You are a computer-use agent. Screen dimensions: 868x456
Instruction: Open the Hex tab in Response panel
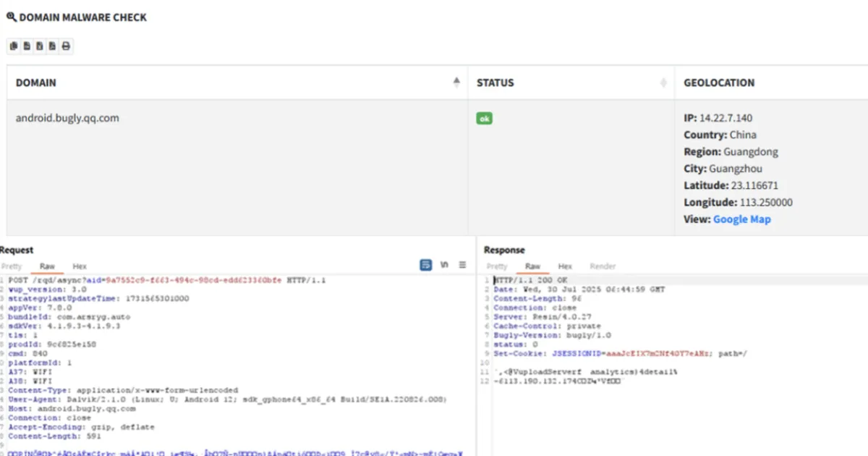[565, 266]
